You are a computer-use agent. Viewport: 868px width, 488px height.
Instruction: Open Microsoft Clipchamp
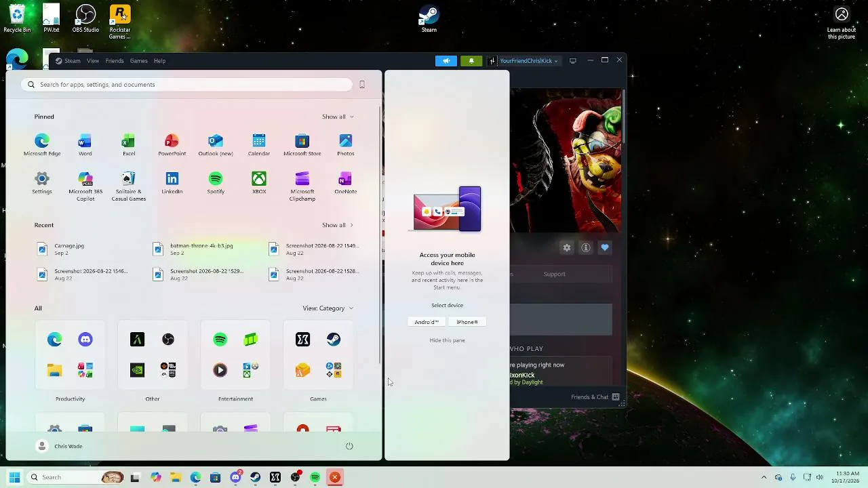coord(302,186)
